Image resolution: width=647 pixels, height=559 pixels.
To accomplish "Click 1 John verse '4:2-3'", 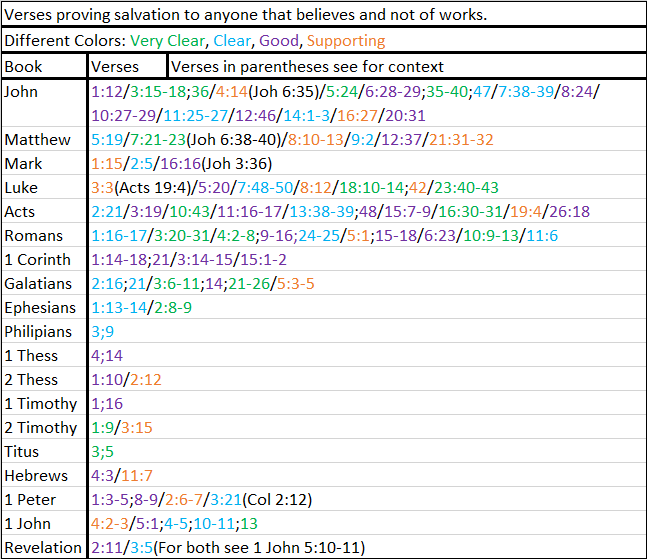I will tap(110, 523).
